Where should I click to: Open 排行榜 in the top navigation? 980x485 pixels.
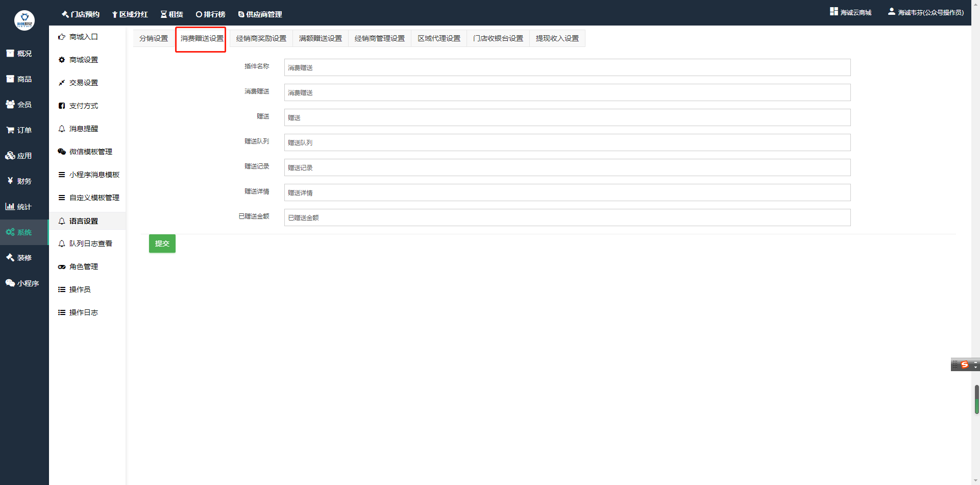(x=211, y=14)
